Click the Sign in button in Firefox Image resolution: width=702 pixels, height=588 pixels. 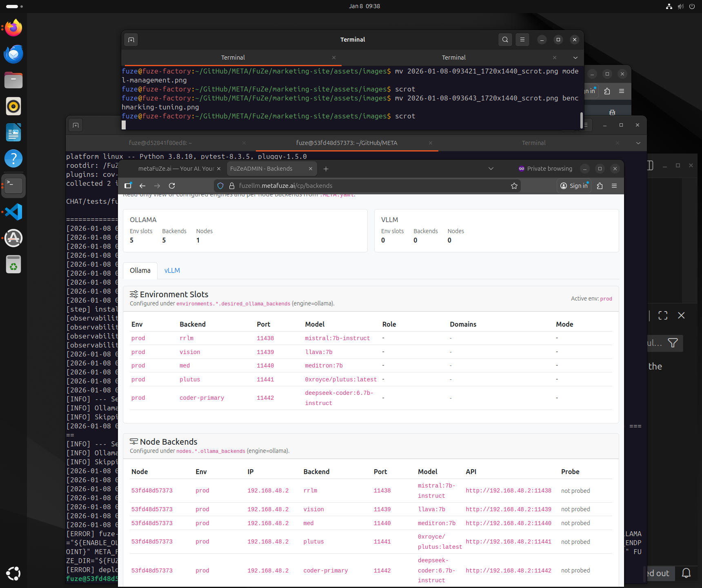[574, 186]
